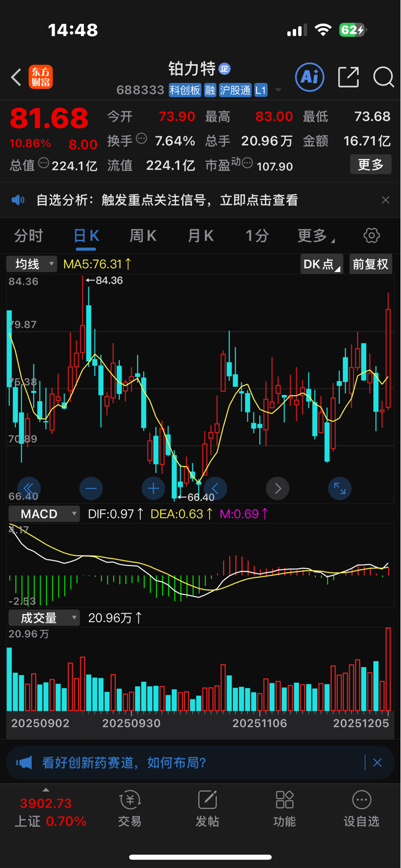
Task: Tap the 金额 16.71亿 value
Action: 367,141
